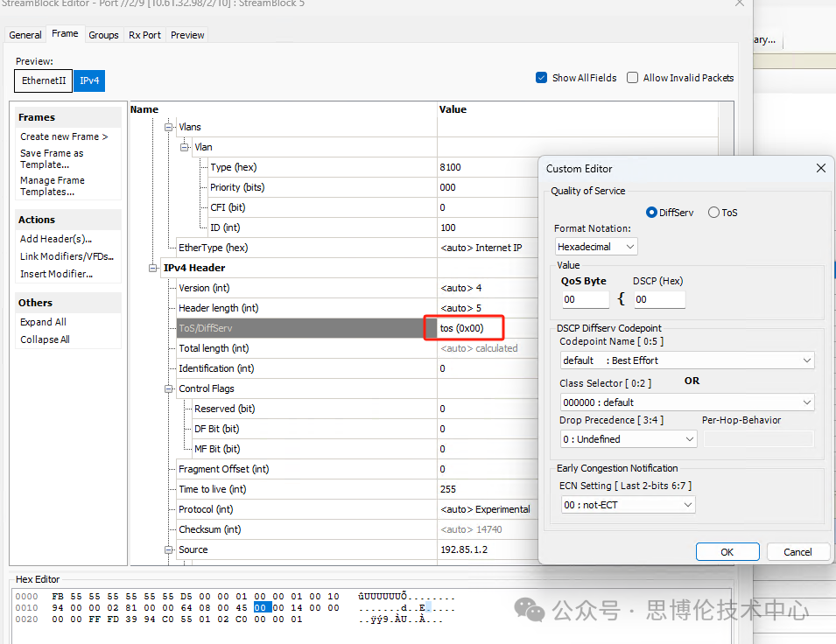The width and height of the screenshot is (836, 644).
Task: Switch to the Groups tab
Action: click(103, 35)
